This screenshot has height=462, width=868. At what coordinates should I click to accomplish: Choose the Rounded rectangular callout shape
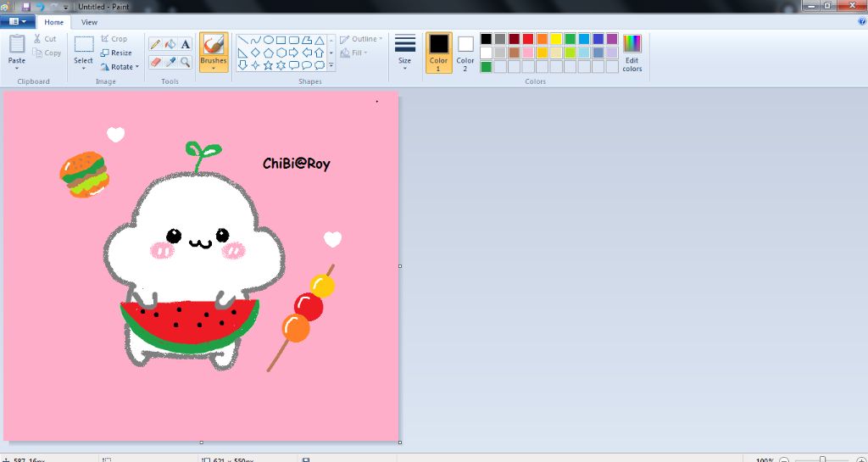pyautogui.click(x=293, y=65)
